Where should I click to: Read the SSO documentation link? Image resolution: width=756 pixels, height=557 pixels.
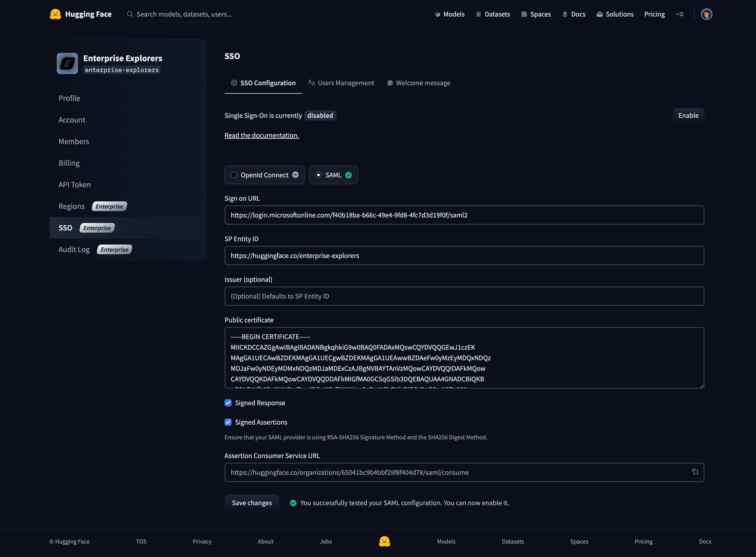click(262, 135)
